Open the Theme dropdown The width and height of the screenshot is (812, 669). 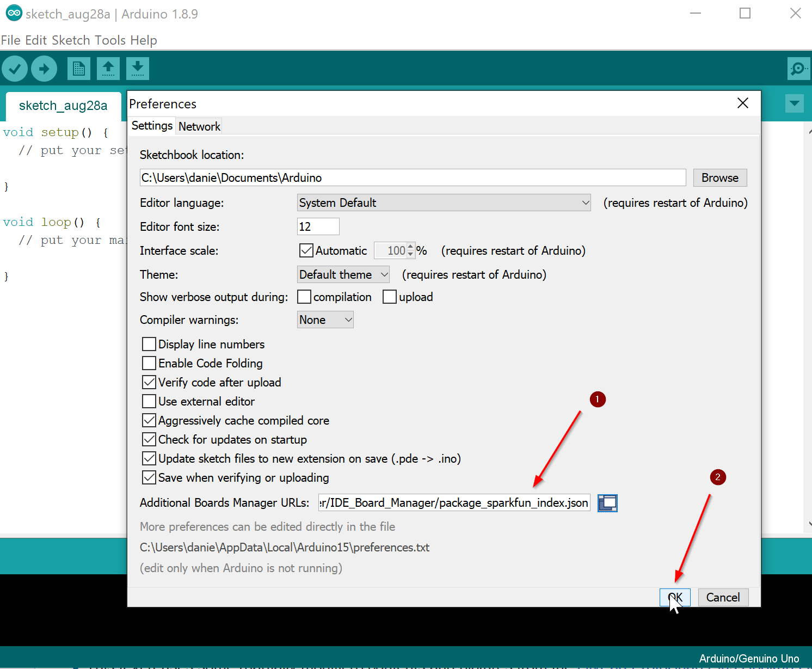(x=344, y=274)
